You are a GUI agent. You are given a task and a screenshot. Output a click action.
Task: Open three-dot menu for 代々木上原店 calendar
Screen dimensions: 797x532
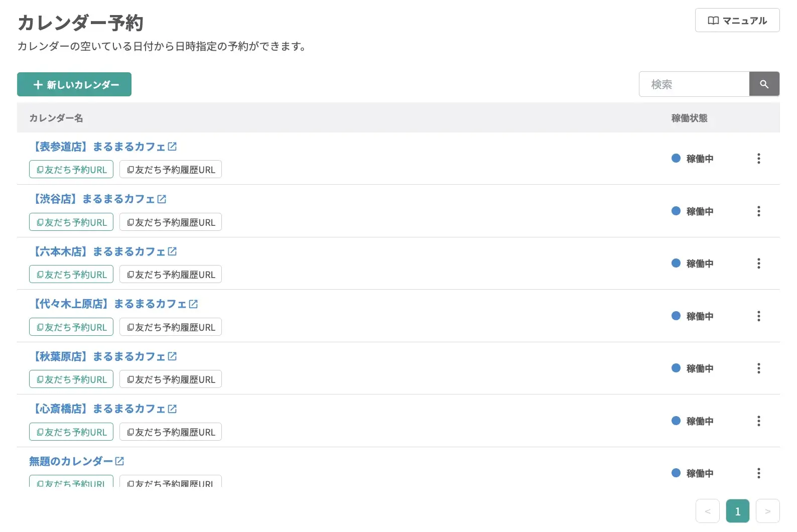[x=758, y=316]
